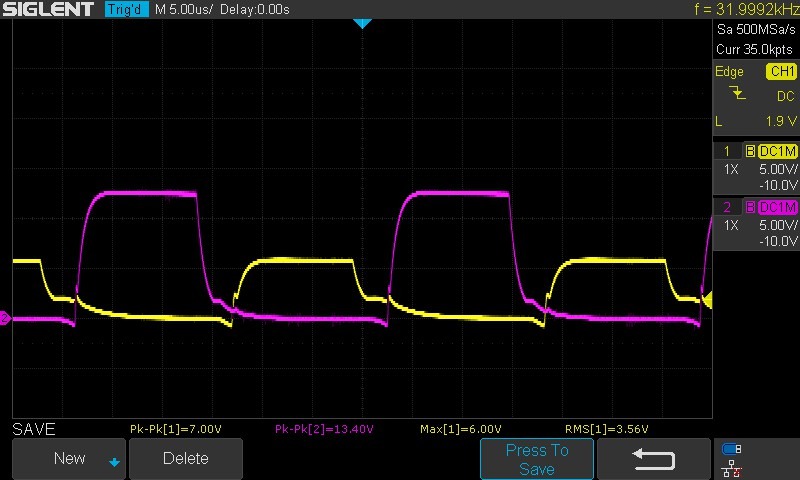
Task: Select the channel 1 number box
Action: click(x=727, y=151)
